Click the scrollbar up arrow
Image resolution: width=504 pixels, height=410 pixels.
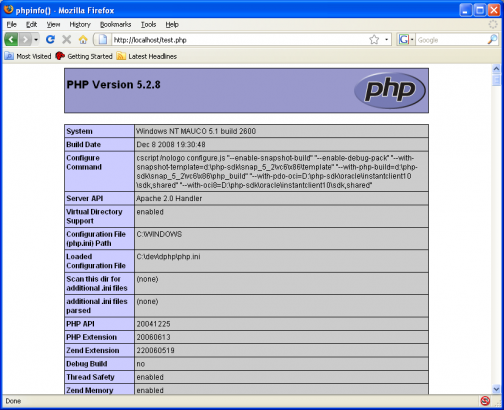point(496,69)
